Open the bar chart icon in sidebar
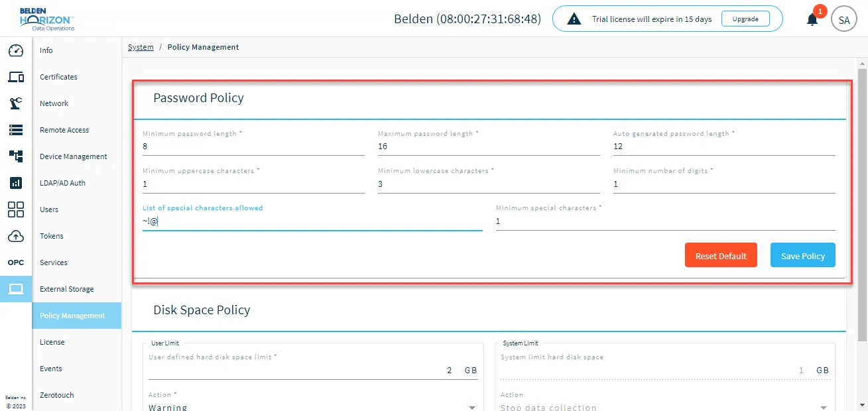This screenshot has height=411, width=868. 16,183
